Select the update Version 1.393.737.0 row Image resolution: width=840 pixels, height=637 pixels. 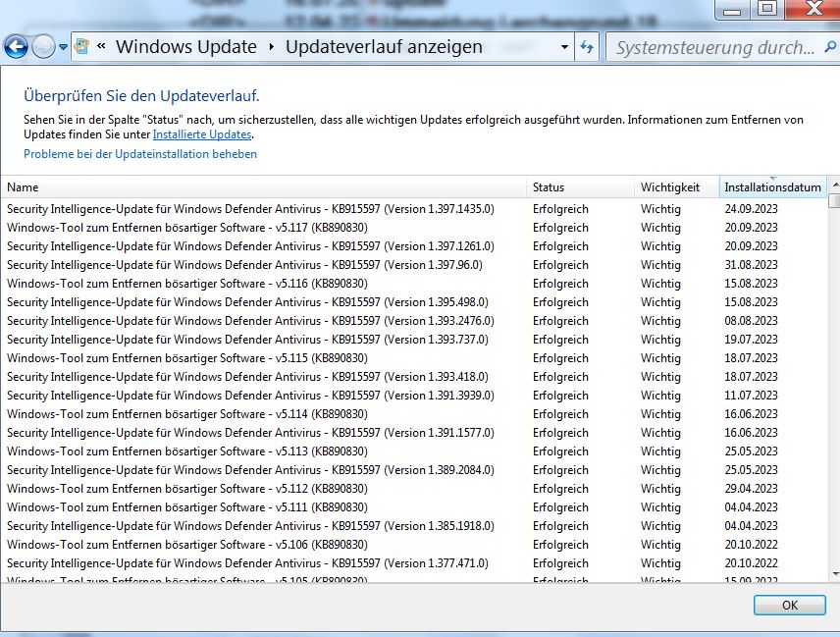(x=413, y=340)
